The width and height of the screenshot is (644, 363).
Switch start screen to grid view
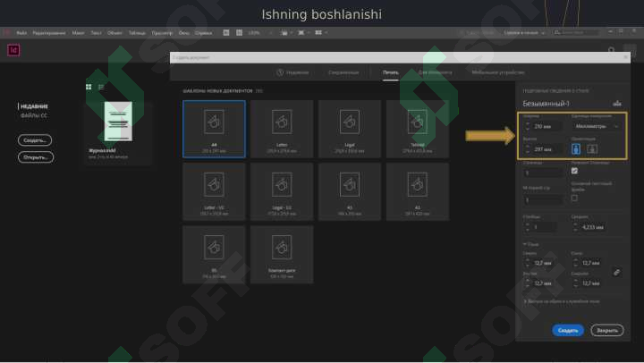(x=89, y=87)
